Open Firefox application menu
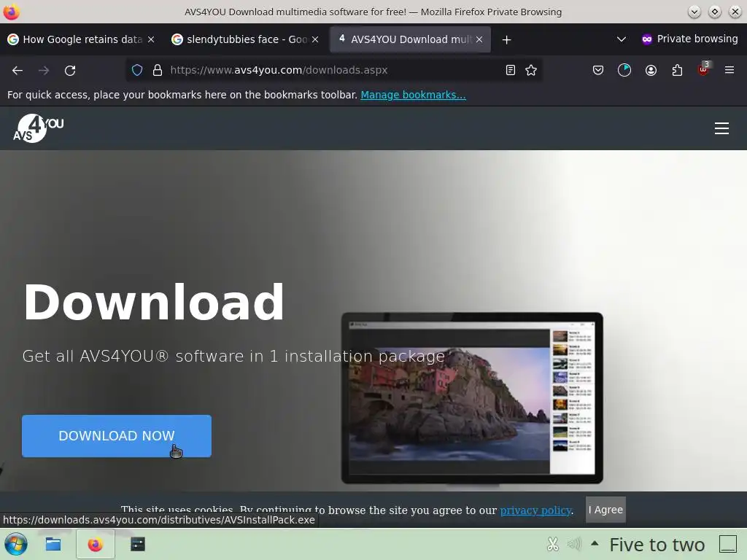 (x=729, y=70)
